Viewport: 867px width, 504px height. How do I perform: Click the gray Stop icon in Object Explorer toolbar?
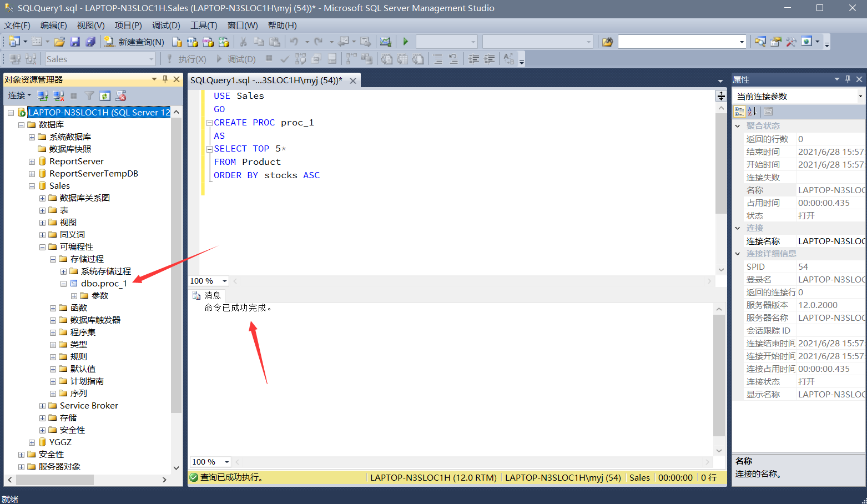(74, 96)
